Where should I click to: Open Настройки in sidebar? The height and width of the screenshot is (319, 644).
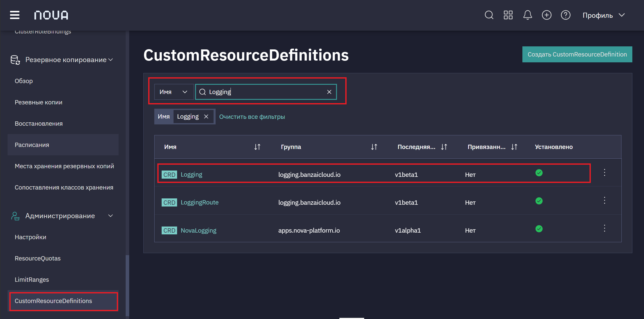30,237
